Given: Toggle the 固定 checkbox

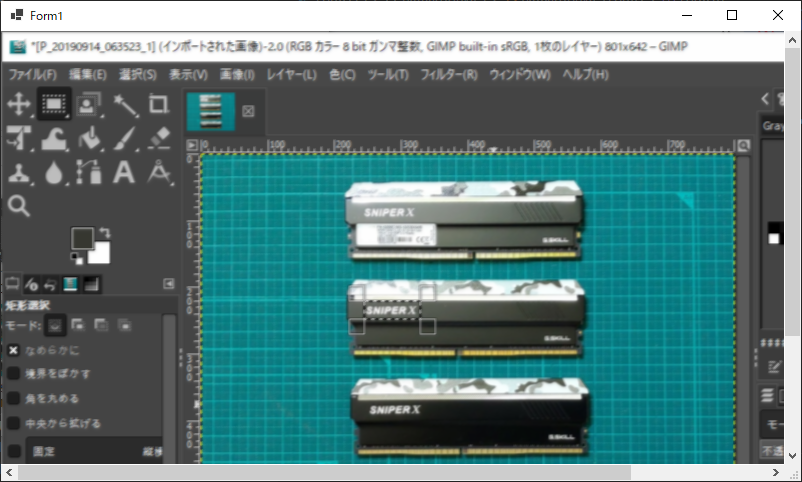Looking at the screenshot, I should (x=14, y=451).
